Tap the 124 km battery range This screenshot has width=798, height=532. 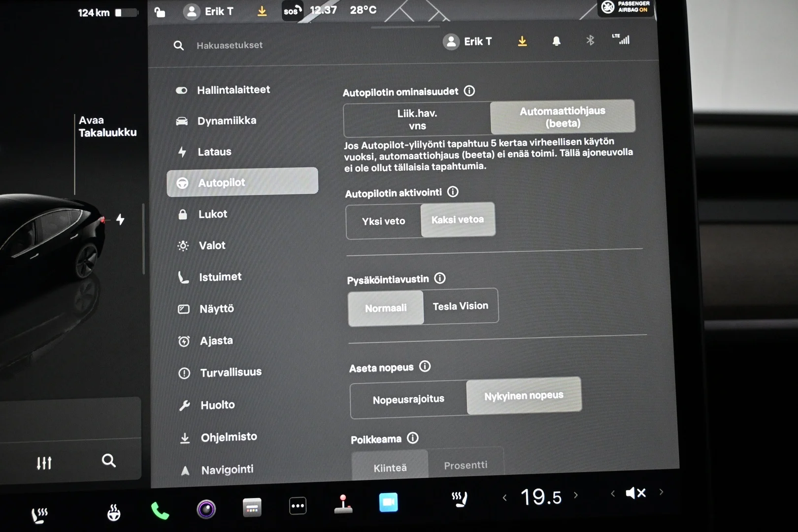94,13
